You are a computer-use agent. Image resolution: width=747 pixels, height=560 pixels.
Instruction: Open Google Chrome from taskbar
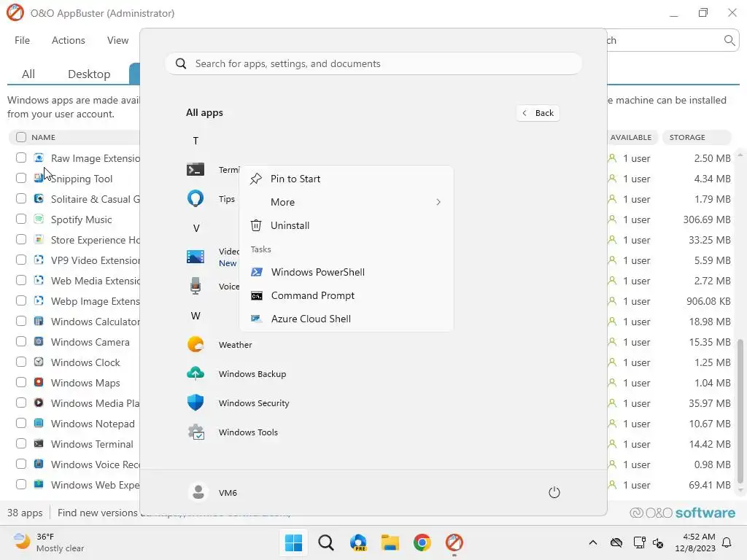click(x=422, y=542)
